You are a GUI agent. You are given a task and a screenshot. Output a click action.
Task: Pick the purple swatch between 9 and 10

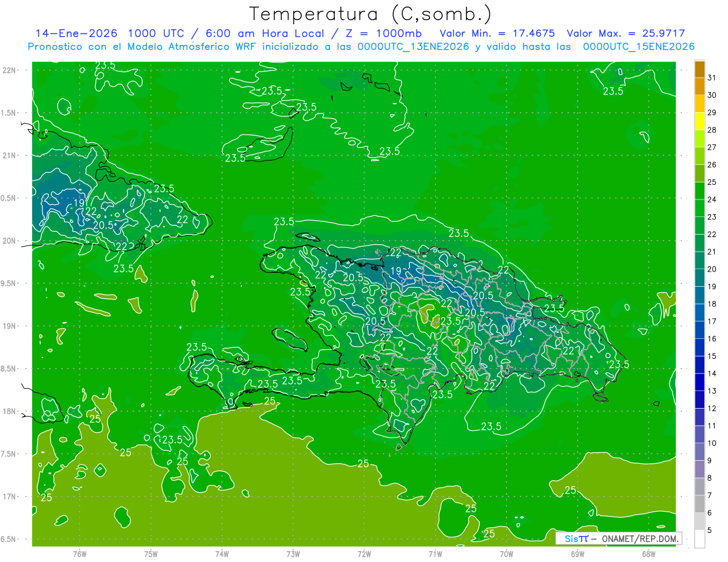click(x=699, y=452)
